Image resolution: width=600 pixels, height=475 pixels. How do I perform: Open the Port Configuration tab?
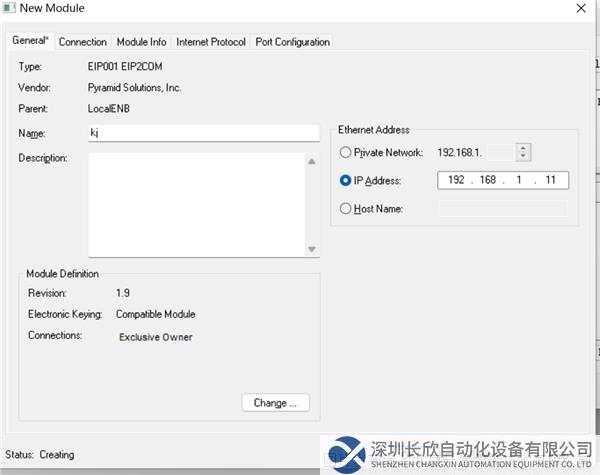(292, 42)
